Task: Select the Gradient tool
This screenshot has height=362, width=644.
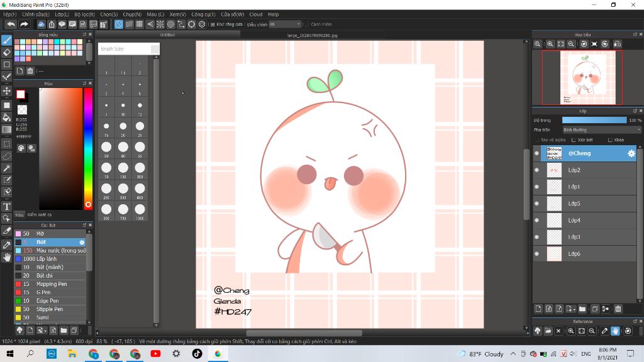Action: click(6, 129)
